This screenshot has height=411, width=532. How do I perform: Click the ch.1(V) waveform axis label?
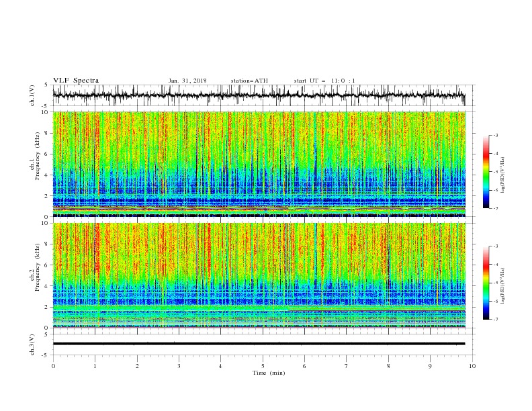[x=32, y=95]
